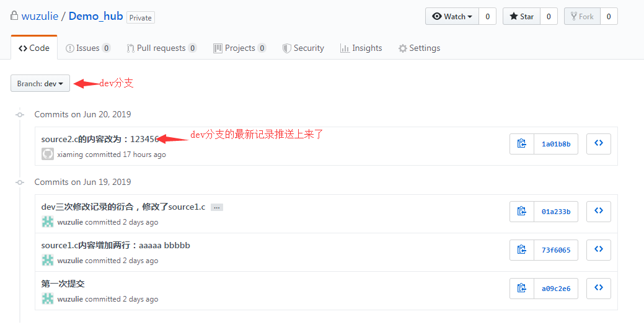The width and height of the screenshot is (644, 332).
Task: Click wuzulie avatar on commit 73f6065
Action: [48, 261]
